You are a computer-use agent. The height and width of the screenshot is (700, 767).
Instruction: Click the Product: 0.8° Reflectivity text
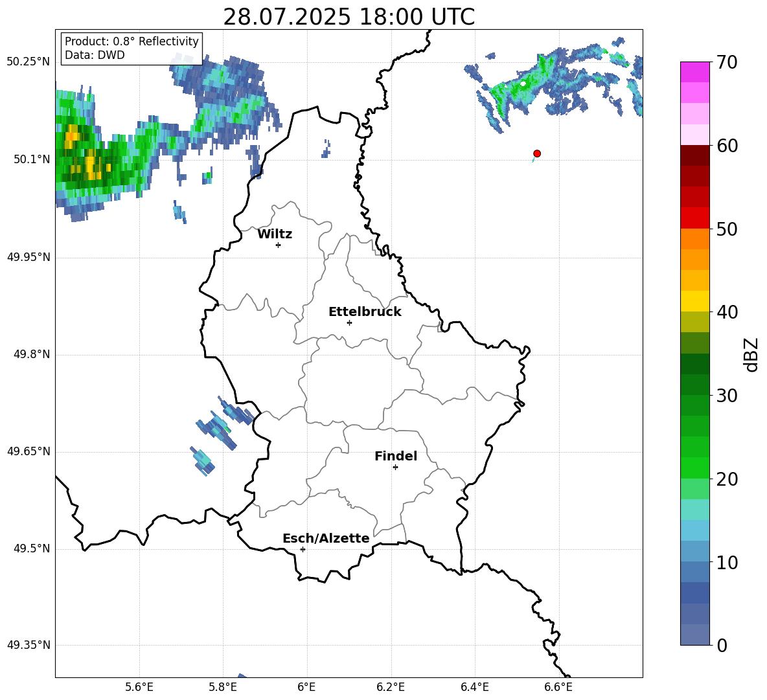(x=132, y=41)
